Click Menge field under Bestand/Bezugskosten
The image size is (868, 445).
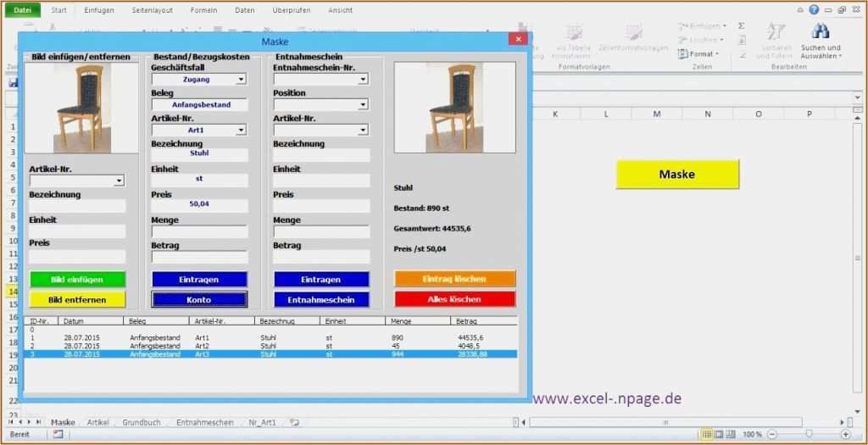tap(199, 232)
